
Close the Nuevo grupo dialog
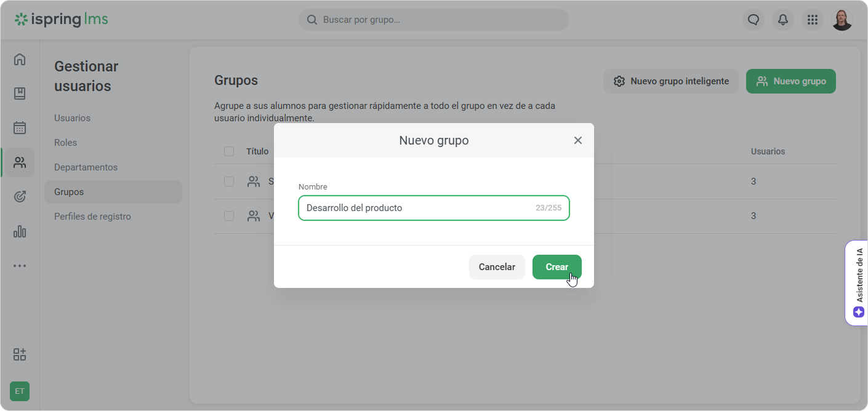577,140
